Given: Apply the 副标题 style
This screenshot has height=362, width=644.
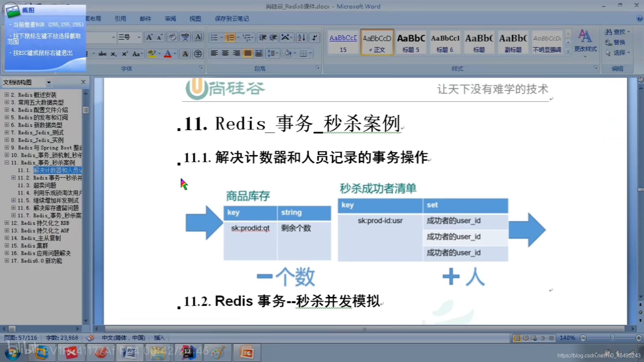Looking at the screenshot, I should click(513, 42).
